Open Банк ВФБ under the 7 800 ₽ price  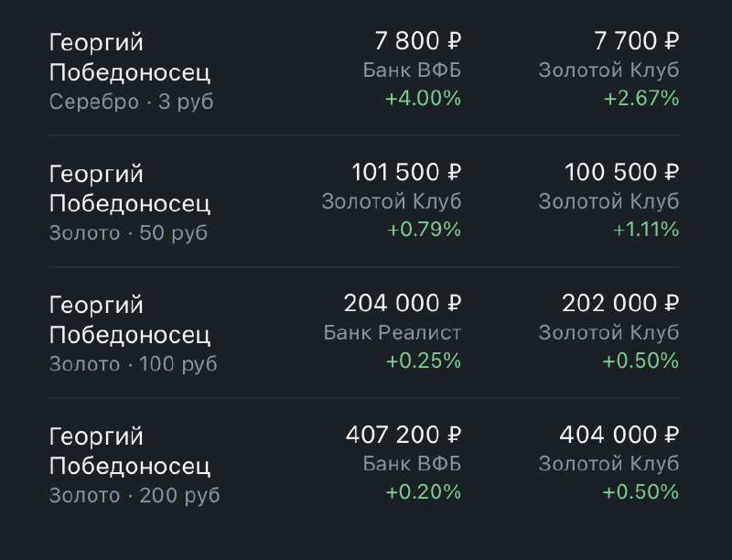click(412, 70)
